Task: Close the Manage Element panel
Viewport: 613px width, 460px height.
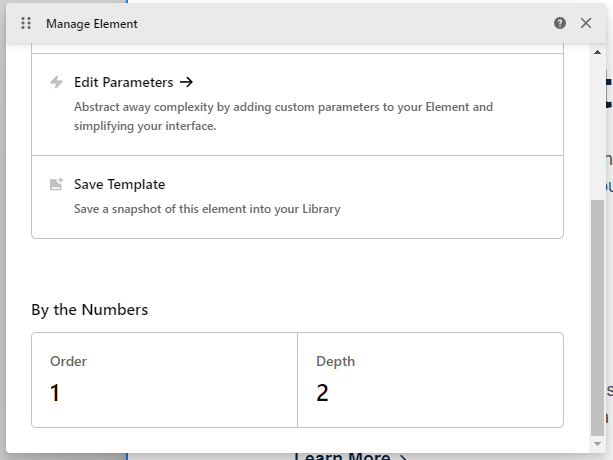Action: point(586,23)
